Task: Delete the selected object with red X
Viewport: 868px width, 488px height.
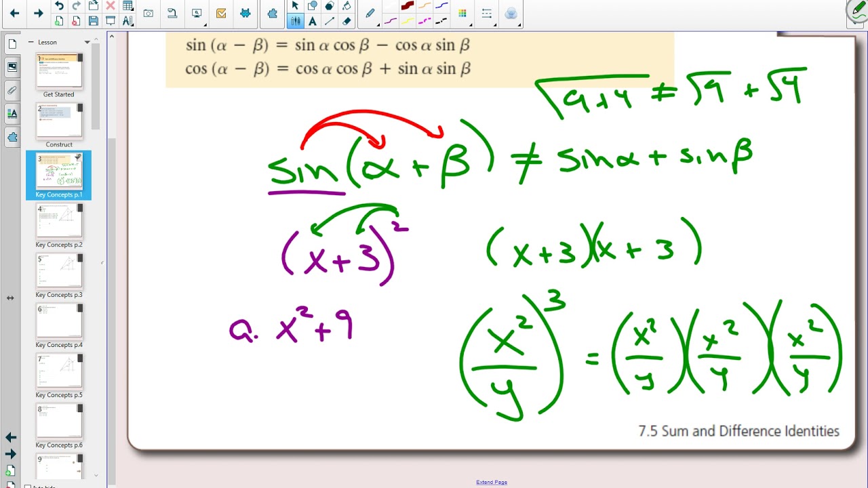Action: pyautogui.click(x=110, y=7)
